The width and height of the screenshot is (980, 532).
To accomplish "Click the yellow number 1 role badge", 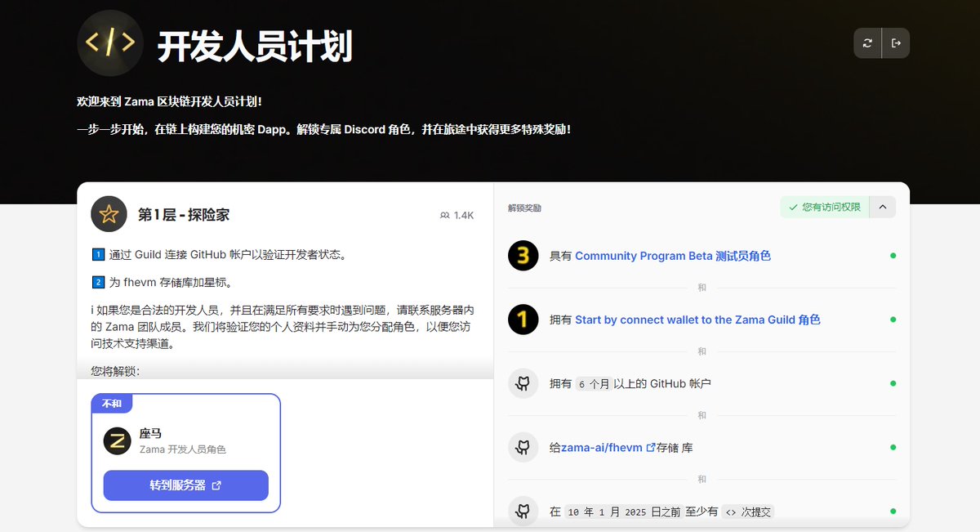I will click(523, 320).
